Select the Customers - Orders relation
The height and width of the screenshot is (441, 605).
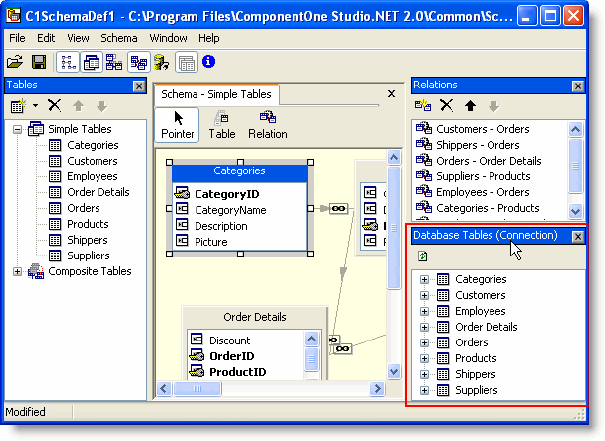pos(482,129)
